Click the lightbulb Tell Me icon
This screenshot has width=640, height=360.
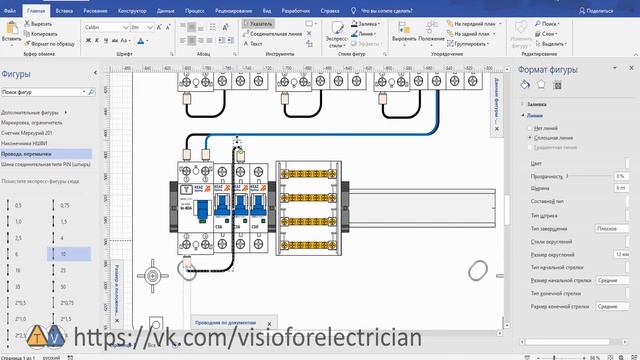[353, 11]
